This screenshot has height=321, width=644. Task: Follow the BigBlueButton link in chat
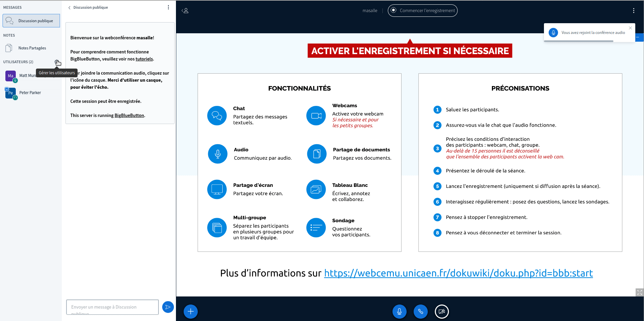(129, 116)
